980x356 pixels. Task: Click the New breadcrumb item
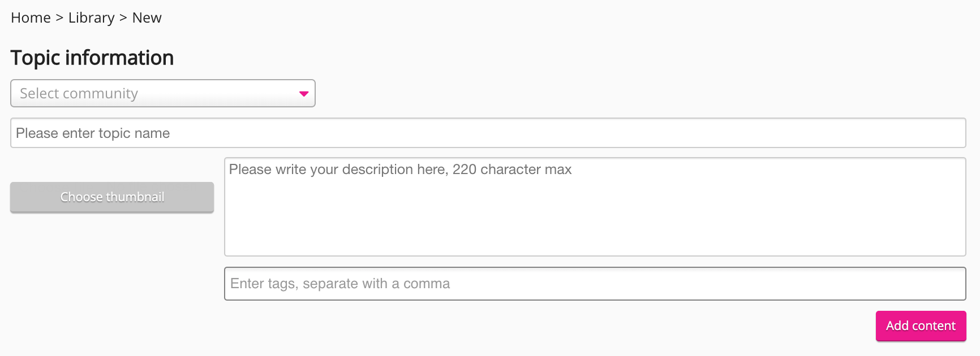point(147,18)
